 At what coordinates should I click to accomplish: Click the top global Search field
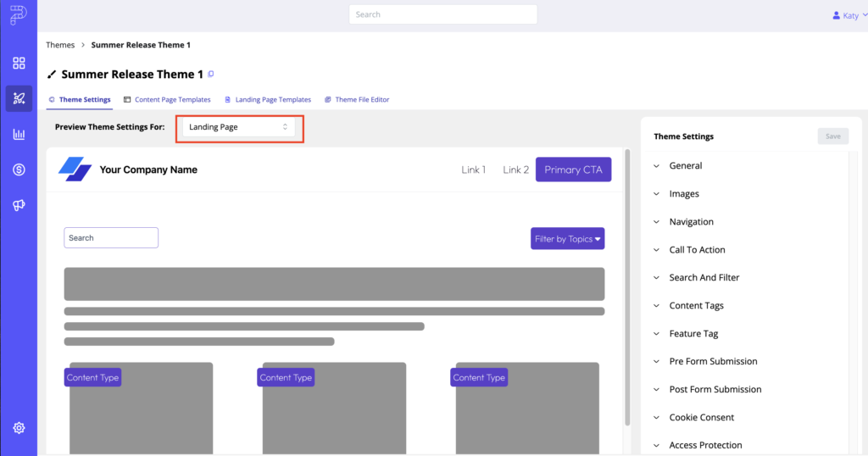(442, 14)
